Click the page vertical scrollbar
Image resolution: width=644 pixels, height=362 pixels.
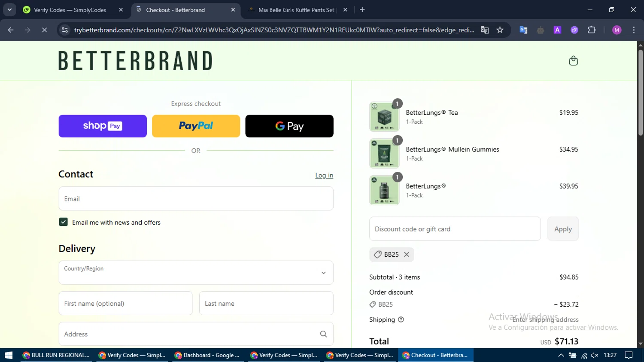tap(641, 93)
